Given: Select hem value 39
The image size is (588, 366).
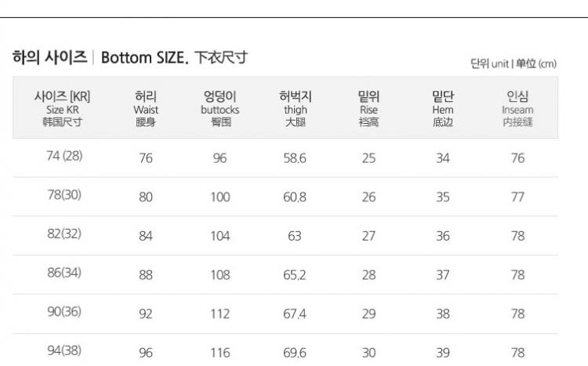Looking at the screenshot, I should point(443,353).
